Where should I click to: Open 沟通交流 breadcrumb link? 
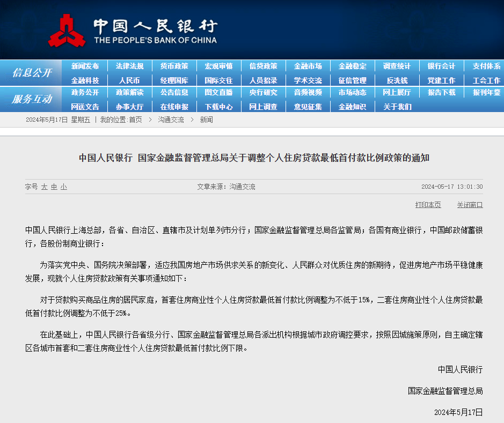(x=171, y=120)
